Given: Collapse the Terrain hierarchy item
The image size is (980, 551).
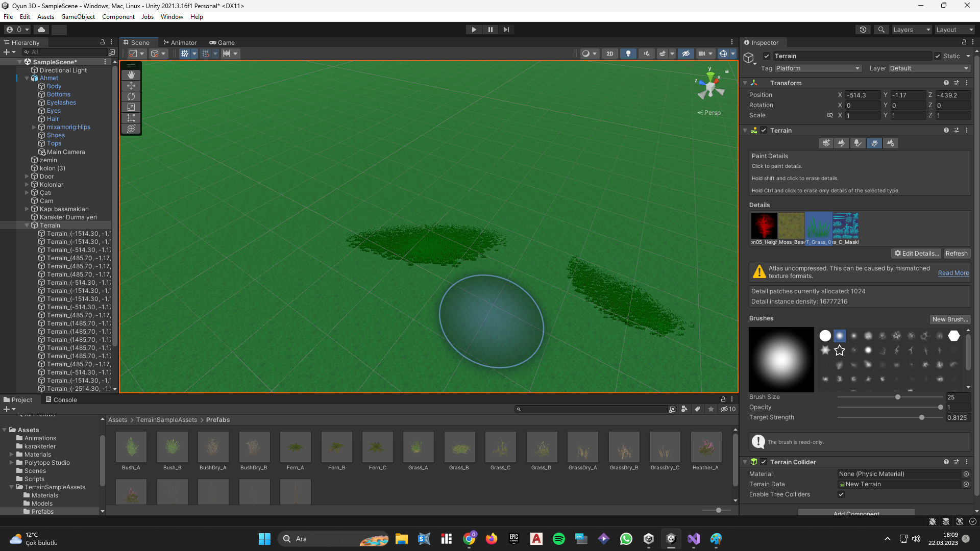Looking at the screenshot, I should (x=27, y=226).
